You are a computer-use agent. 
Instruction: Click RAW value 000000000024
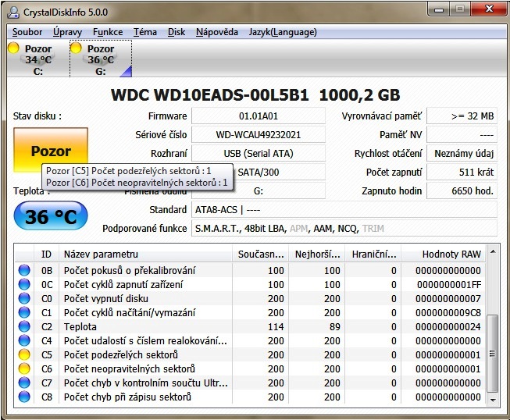click(448, 326)
